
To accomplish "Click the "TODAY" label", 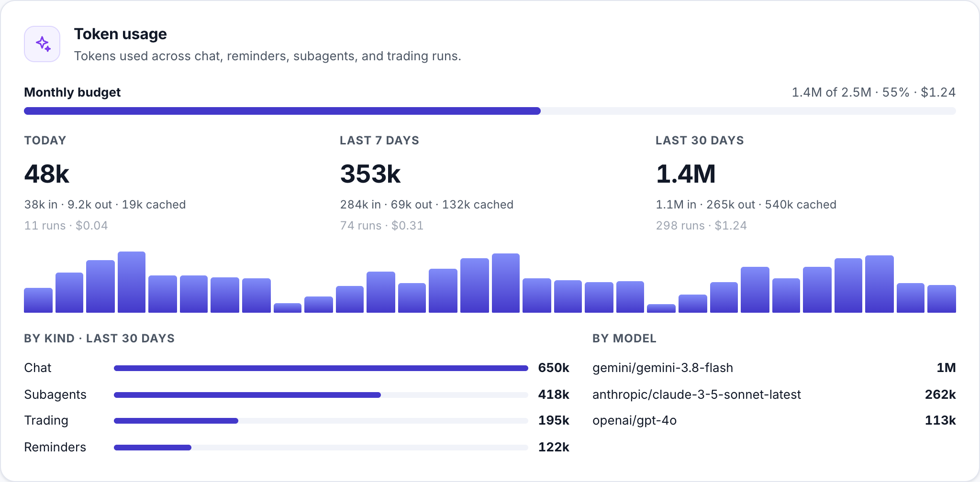I will coord(45,141).
